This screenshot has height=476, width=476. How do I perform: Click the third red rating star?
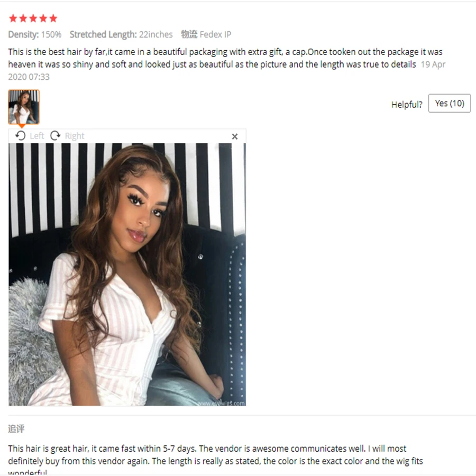pos(33,19)
